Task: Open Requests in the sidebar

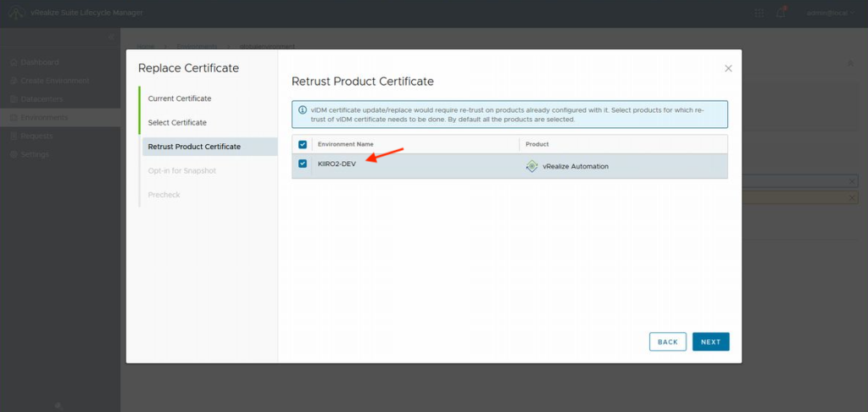Action: coord(31,136)
